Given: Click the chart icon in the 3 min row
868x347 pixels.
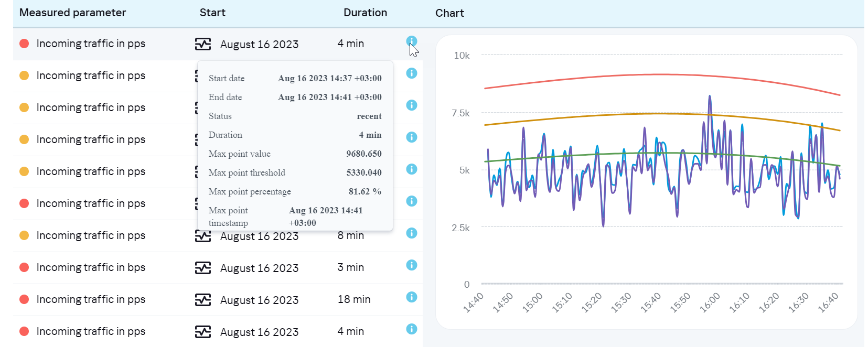Looking at the screenshot, I should [203, 268].
